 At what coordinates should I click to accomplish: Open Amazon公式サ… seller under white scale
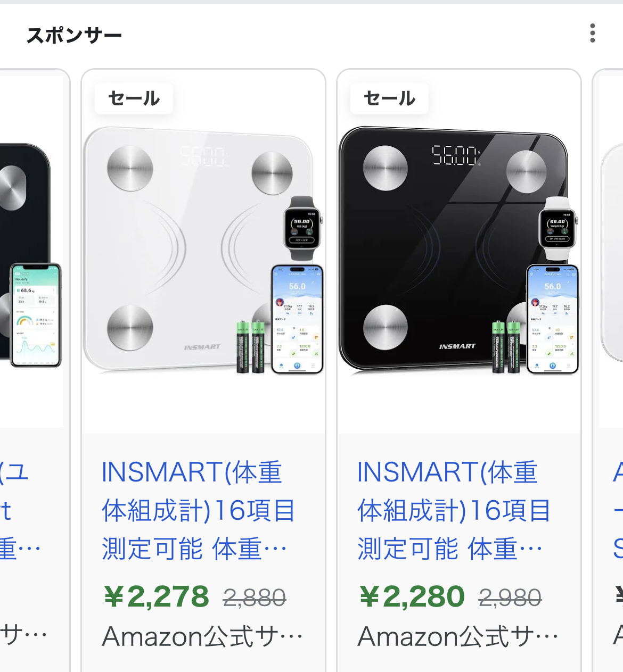tap(202, 636)
